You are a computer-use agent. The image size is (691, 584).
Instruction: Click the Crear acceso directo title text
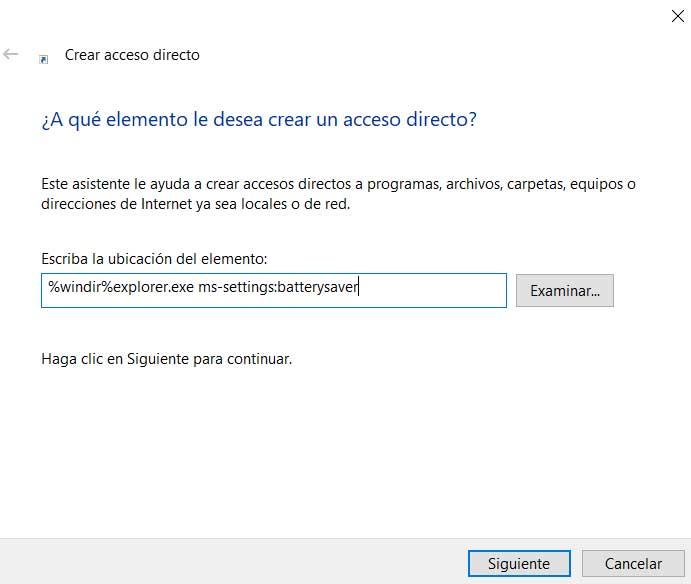tap(132, 55)
